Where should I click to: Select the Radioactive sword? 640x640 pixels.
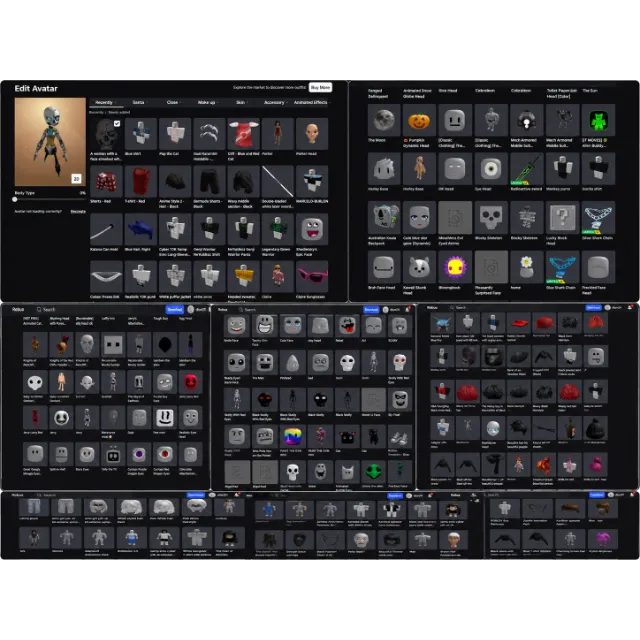(x=527, y=169)
